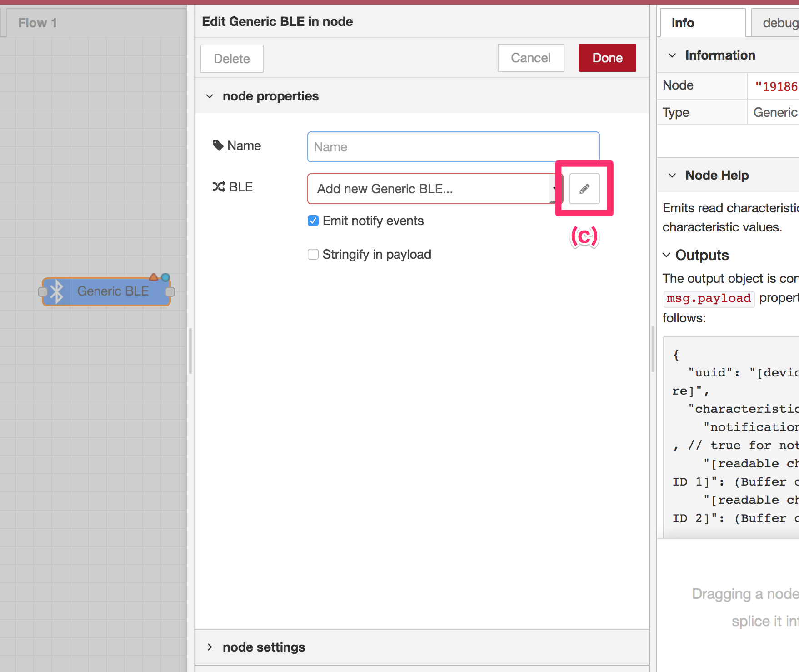Collapse the node properties section

[x=210, y=96]
